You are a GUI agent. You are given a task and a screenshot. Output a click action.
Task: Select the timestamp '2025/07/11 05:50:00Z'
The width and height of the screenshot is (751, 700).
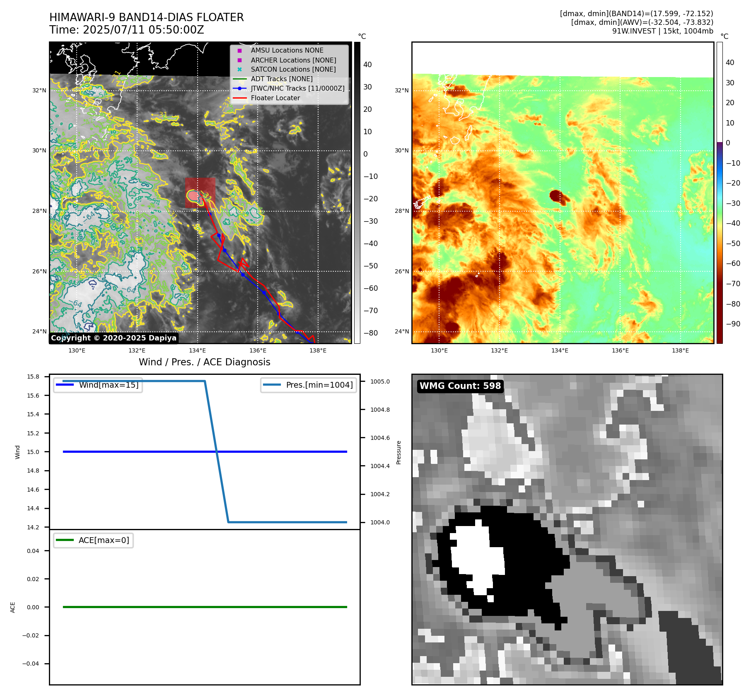tap(143, 30)
